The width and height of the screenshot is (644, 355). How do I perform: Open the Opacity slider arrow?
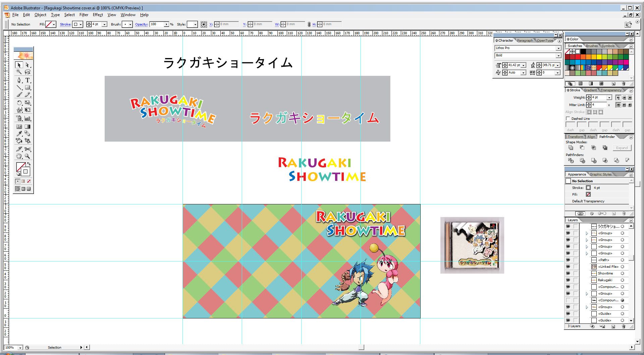(x=166, y=24)
